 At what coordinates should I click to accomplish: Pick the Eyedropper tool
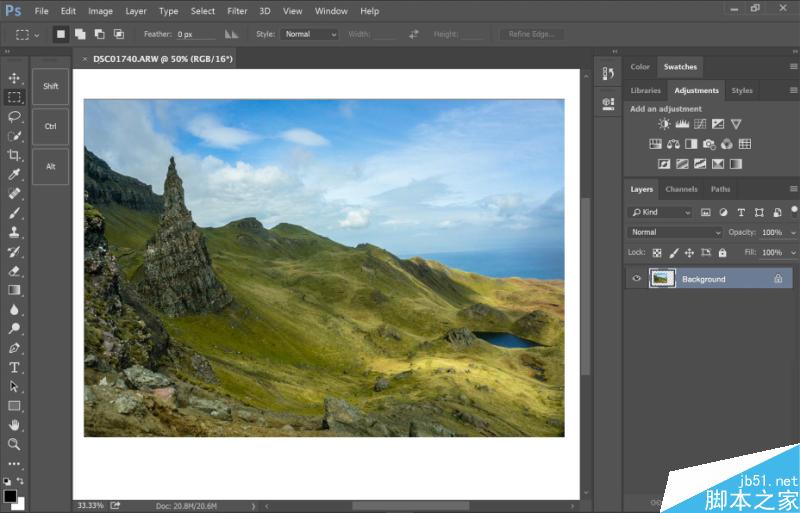coord(14,174)
